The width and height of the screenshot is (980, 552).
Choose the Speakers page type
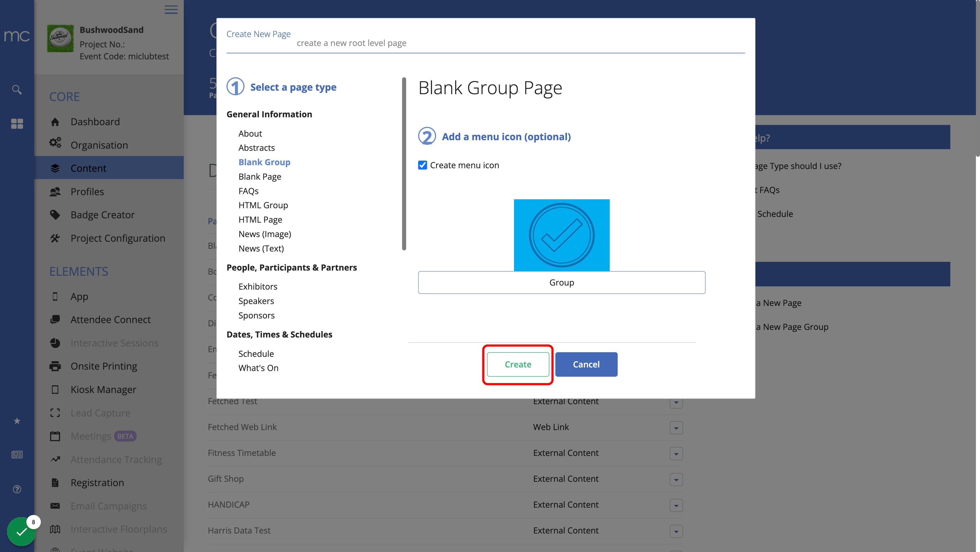point(256,301)
